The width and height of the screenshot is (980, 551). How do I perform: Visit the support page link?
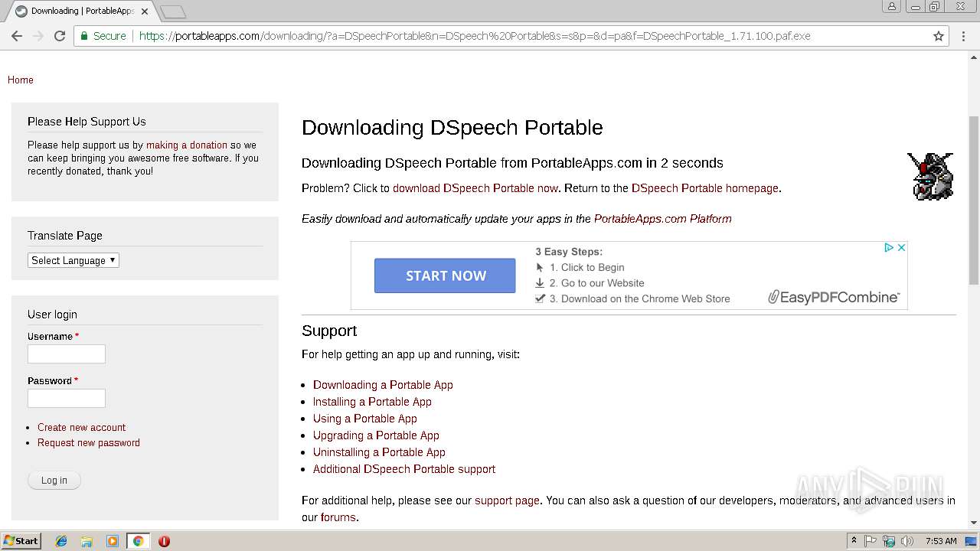pyautogui.click(x=507, y=500)
